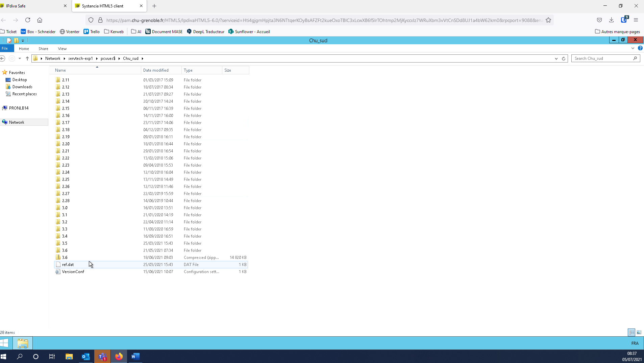Open Firefox downloads panel icon

click(x=611, y=20)
